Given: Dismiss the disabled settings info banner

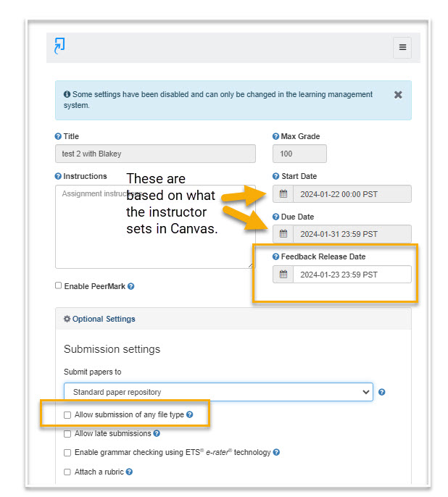Looking at the screenshot, I should point(398,95).
